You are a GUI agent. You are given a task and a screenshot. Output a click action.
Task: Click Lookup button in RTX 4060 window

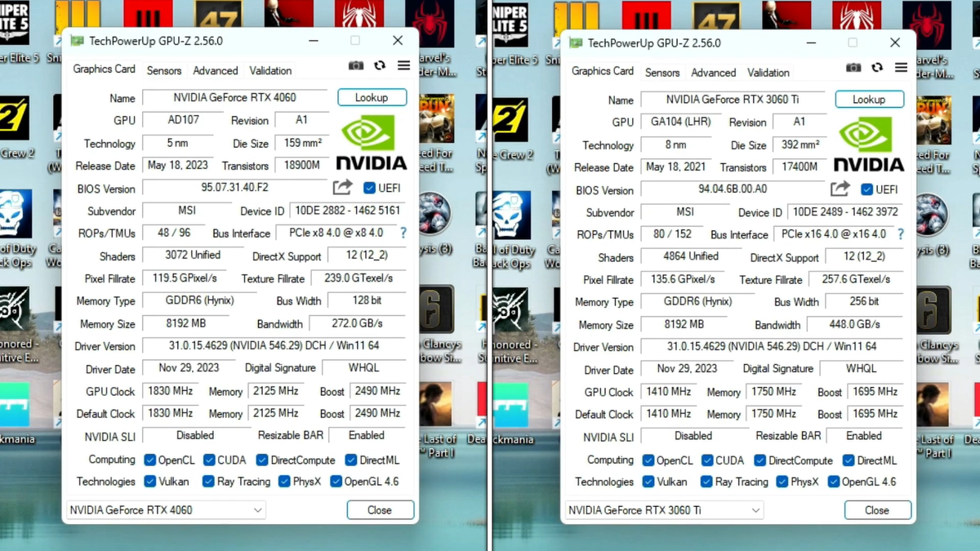pyautogui.click(x=372, y=97)
